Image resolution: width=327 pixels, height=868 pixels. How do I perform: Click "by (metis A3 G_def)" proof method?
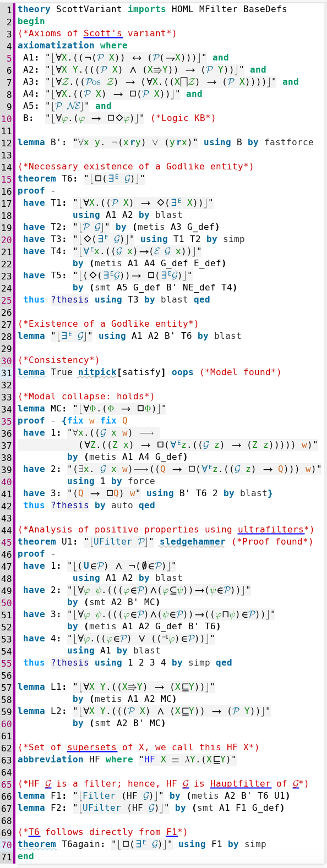pyautogui.click(x=168, y=227)
